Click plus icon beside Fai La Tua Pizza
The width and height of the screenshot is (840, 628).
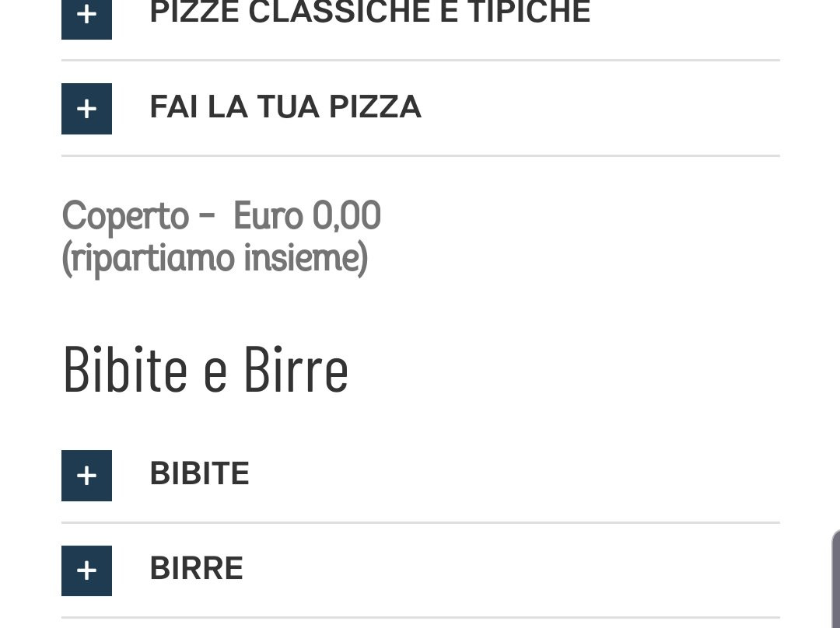pyautogui.click(x=86, y=109)
